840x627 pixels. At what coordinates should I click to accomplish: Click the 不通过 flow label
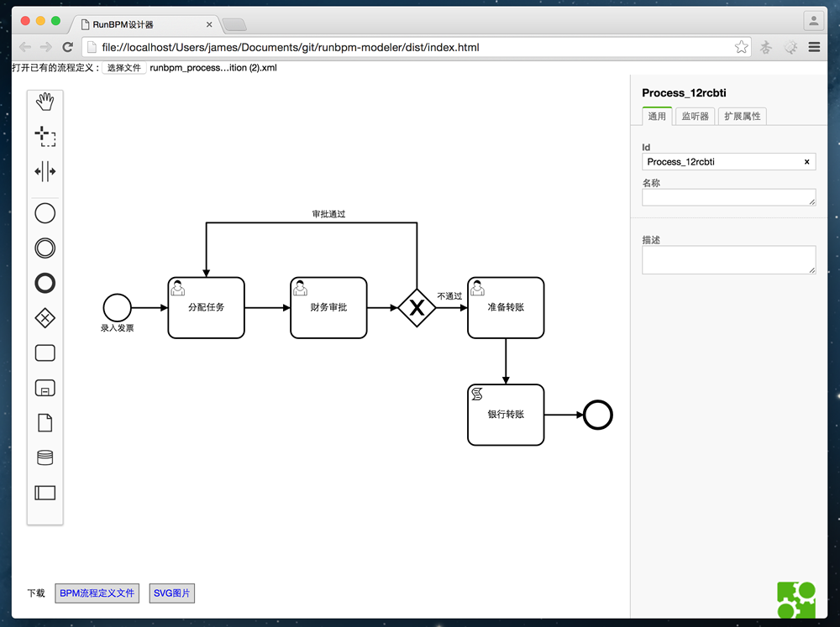[449, 295]
